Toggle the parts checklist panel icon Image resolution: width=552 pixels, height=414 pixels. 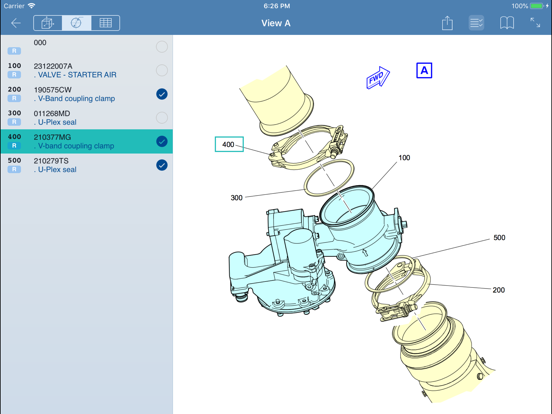[476, 23]
